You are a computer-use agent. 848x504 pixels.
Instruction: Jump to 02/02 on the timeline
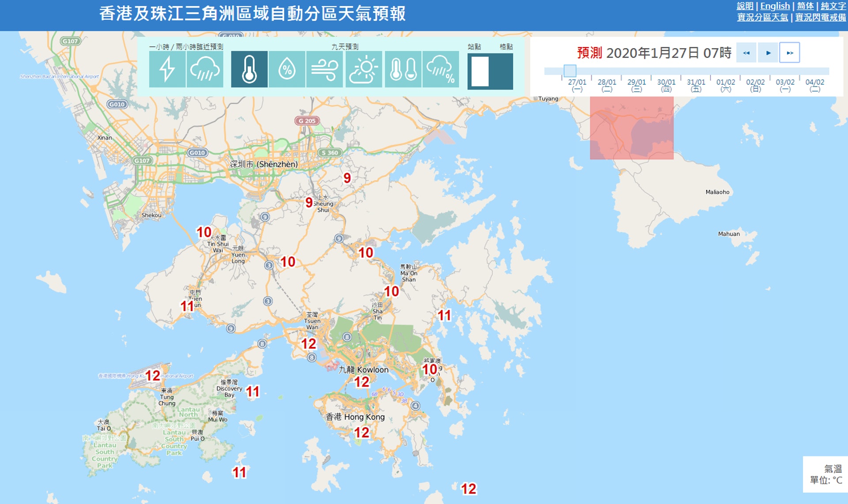coord(755,83)
